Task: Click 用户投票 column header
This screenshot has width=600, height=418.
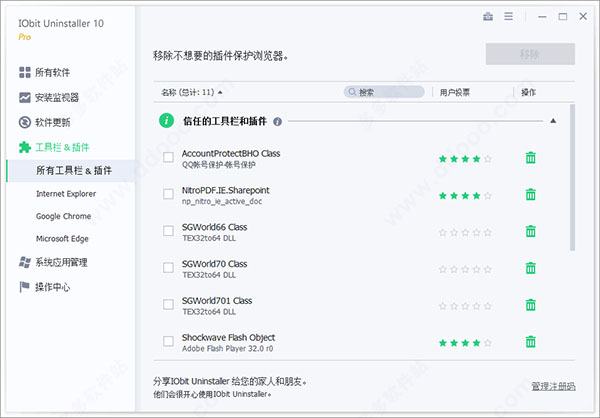Action: click(455, 92)
